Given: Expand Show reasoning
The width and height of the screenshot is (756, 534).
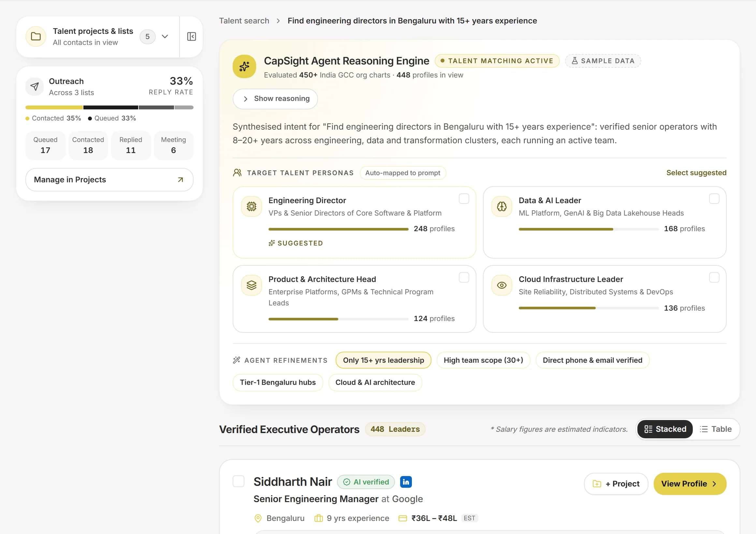Looking at the screenshot, I should pos(275,99).
